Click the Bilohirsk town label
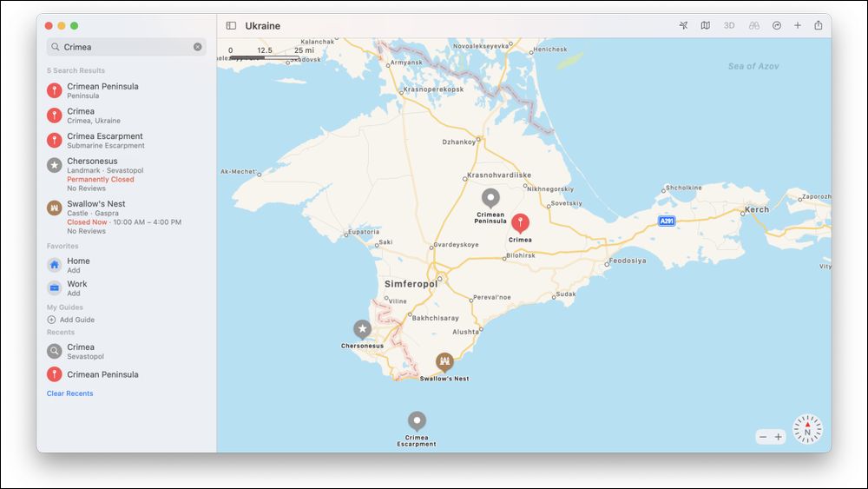868x489 pixels. pyautogui.click(x=520, y=255)
